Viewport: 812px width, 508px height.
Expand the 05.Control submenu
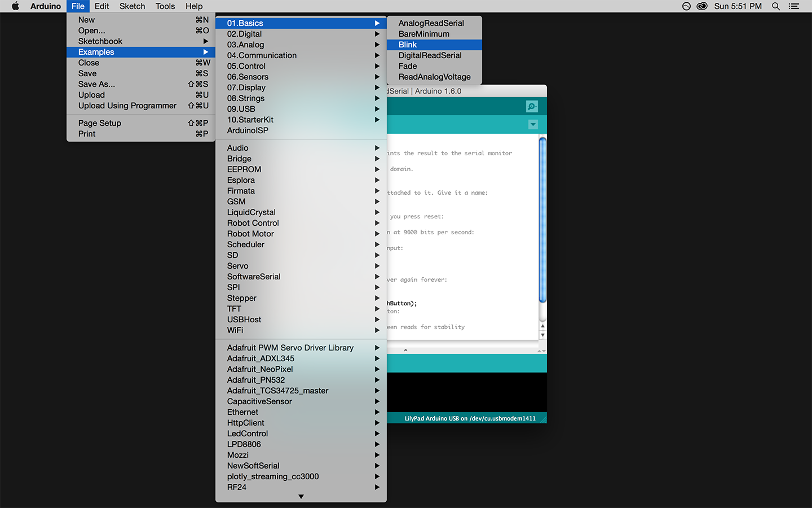301,66
